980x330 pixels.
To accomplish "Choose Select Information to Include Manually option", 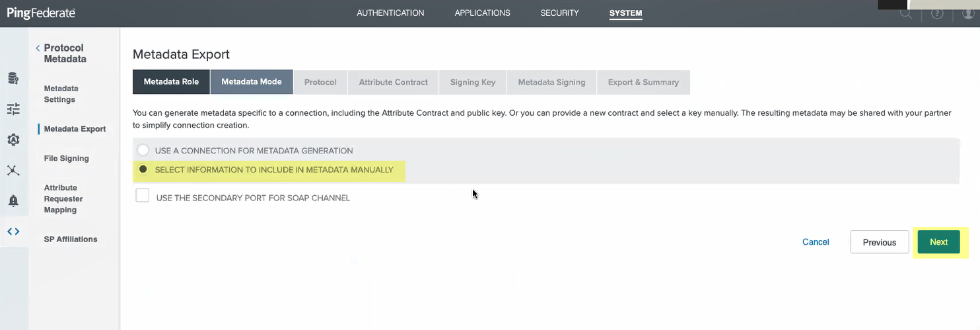I will [x=143, y=169].
